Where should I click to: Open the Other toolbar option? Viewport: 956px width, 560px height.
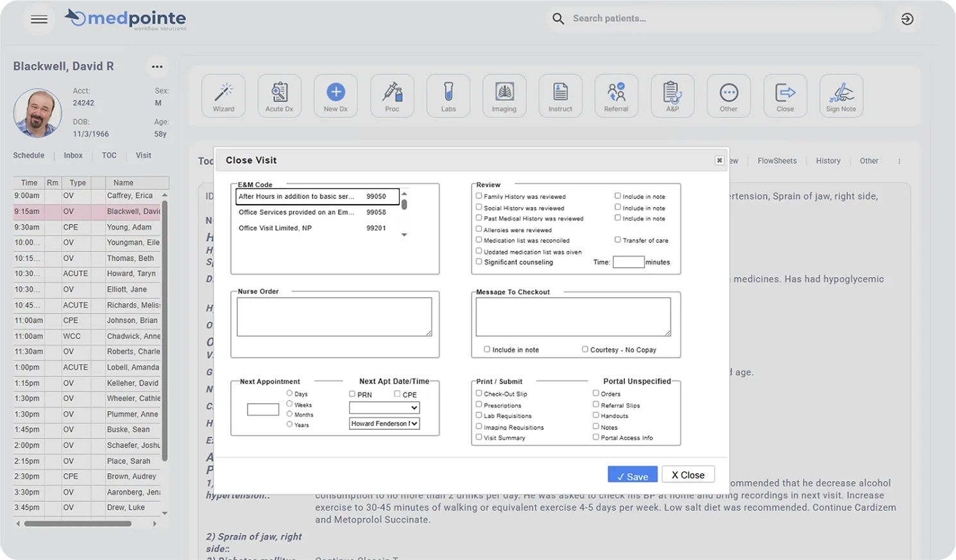click(729, 96)
